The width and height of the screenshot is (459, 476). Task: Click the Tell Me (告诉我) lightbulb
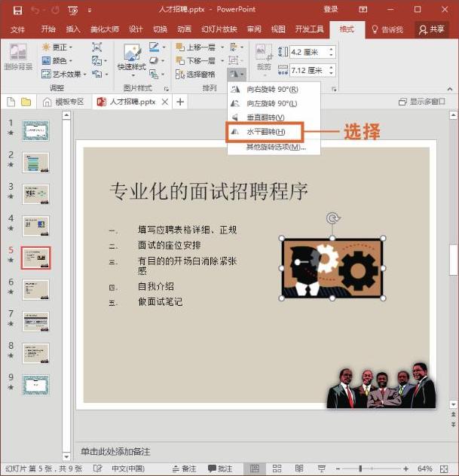[387, 29]
